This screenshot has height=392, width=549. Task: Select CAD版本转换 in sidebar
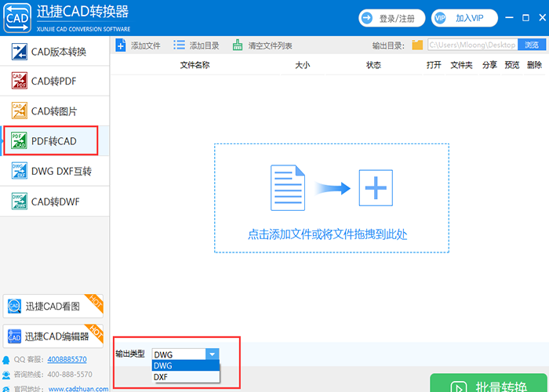pyautogui.click(x=55, y=52)
